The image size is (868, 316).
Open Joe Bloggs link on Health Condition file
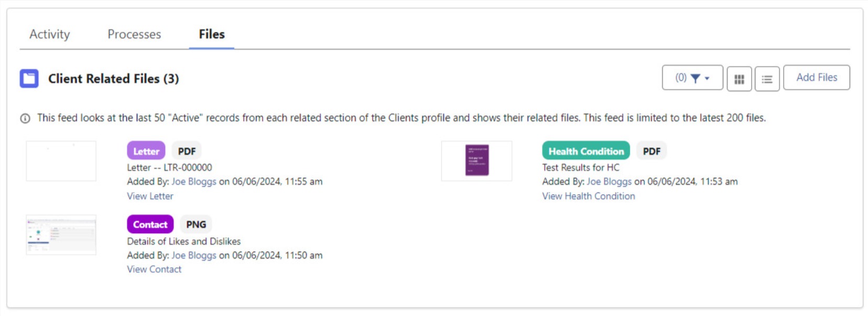(609, 182)
